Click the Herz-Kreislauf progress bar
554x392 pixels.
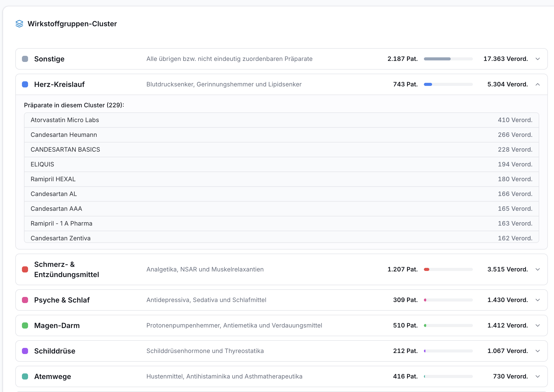coord(448,84)
